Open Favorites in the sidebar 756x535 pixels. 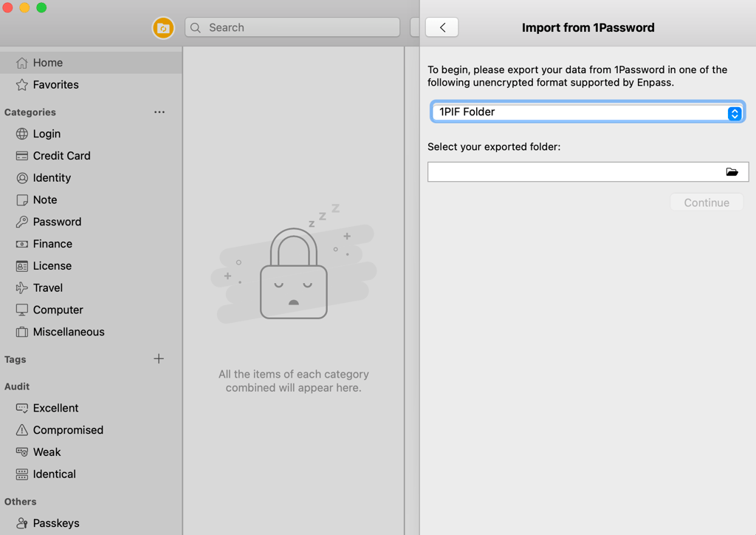point(91,85)
